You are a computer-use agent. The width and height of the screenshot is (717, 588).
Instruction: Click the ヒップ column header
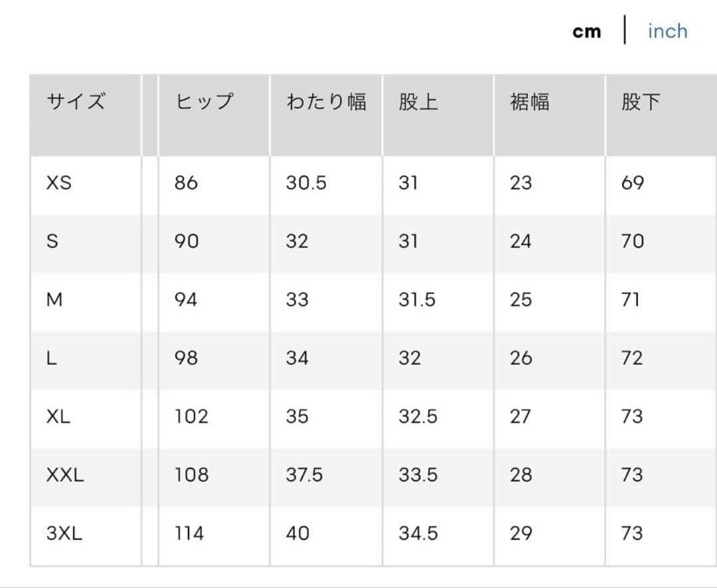(x=204, y=101)
